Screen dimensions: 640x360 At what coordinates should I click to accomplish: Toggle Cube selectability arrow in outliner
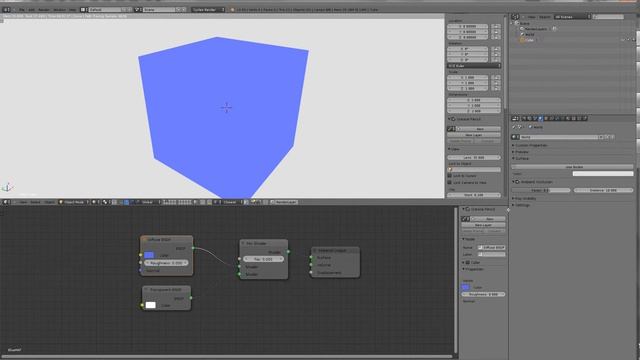pyautogui.click(x=628, y=40)
